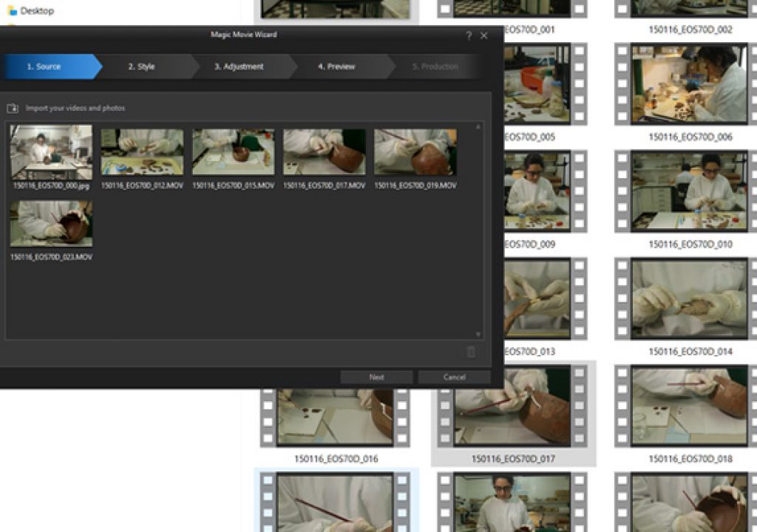757x532 pixels.
Task: Select video 150116_EOS70D_014 in file explorer
Action: [689, 299]
